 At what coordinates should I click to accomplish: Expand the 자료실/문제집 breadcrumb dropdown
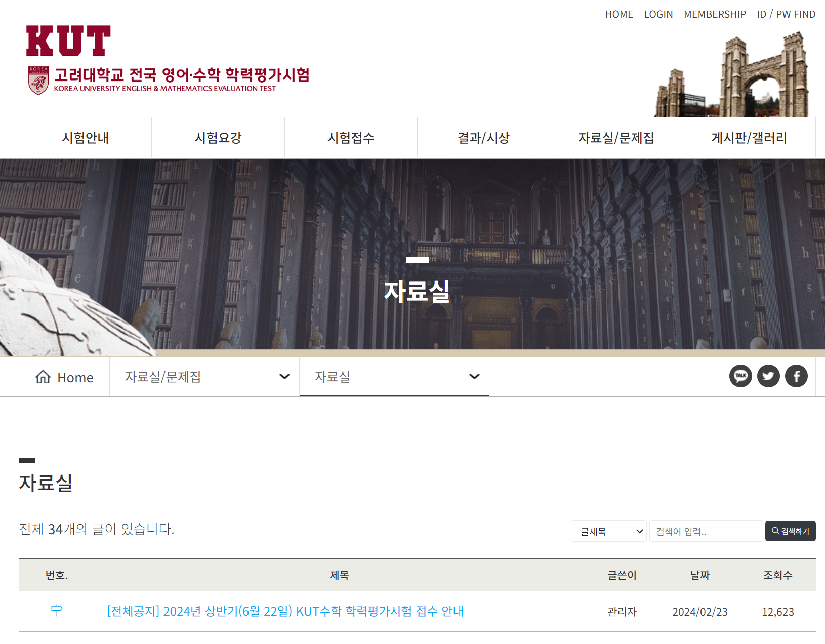[204, 377]
